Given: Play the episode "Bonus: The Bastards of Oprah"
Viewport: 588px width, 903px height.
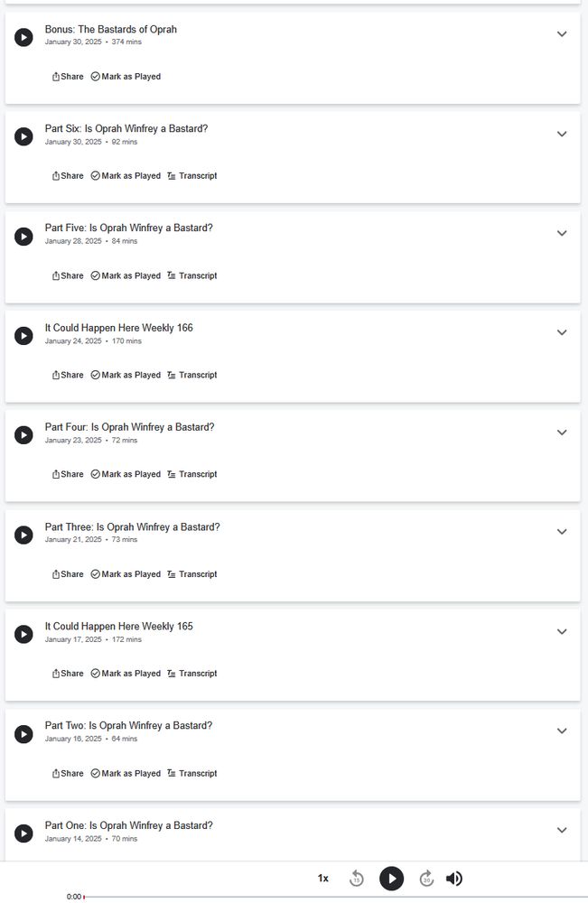Looking at the screenshot, I should [x=23, y=37].
